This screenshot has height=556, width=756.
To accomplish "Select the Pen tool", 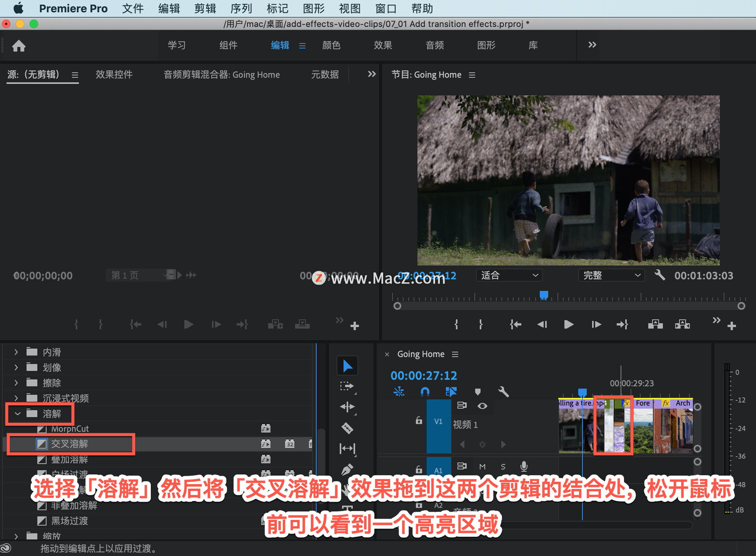I will point(347,469).
